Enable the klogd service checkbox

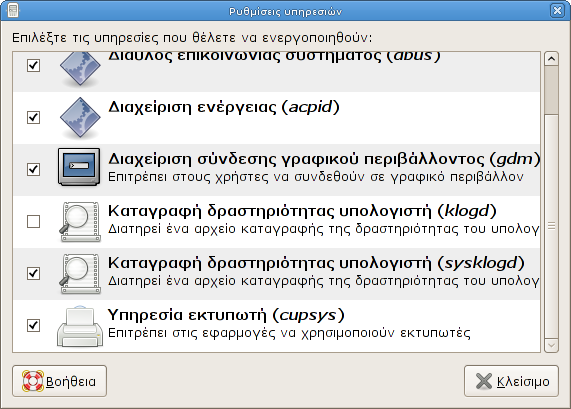pyautogui.click(x=34, y=221)
